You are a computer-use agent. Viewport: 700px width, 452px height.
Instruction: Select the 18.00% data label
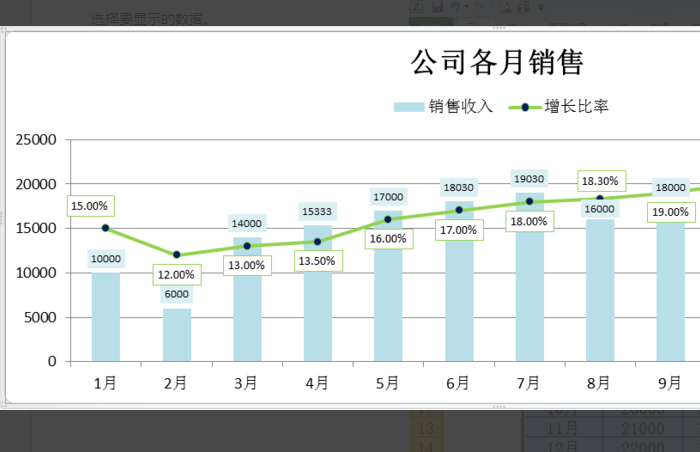point(529,222)
